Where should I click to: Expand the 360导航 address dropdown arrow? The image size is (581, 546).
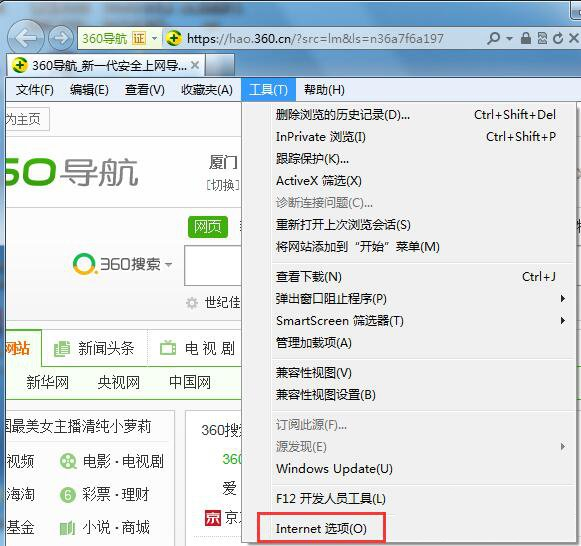pos(155,38)
